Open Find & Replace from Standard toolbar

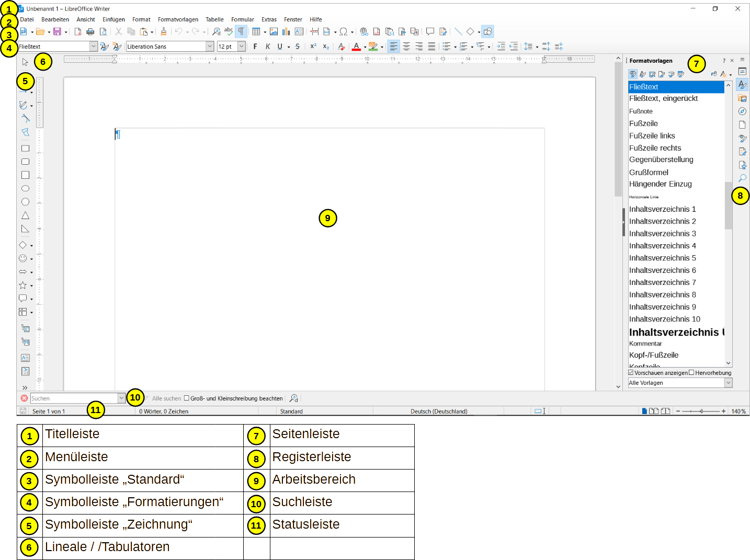(x=216, y=32)
